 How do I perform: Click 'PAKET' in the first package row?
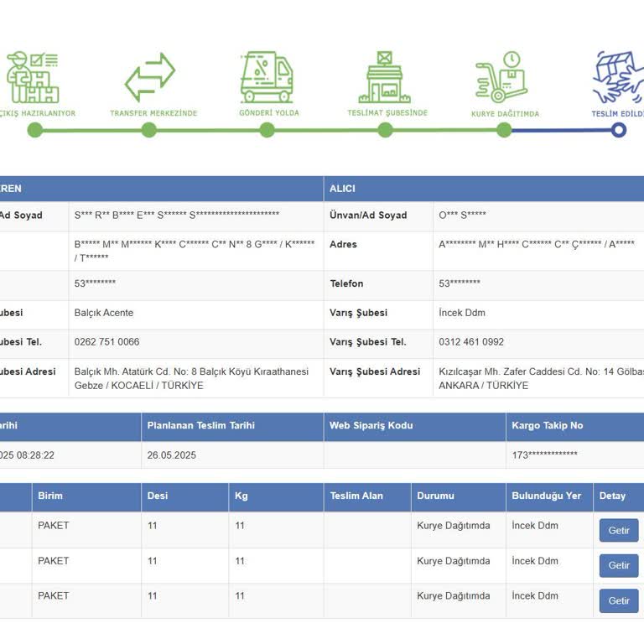(53, 525)
